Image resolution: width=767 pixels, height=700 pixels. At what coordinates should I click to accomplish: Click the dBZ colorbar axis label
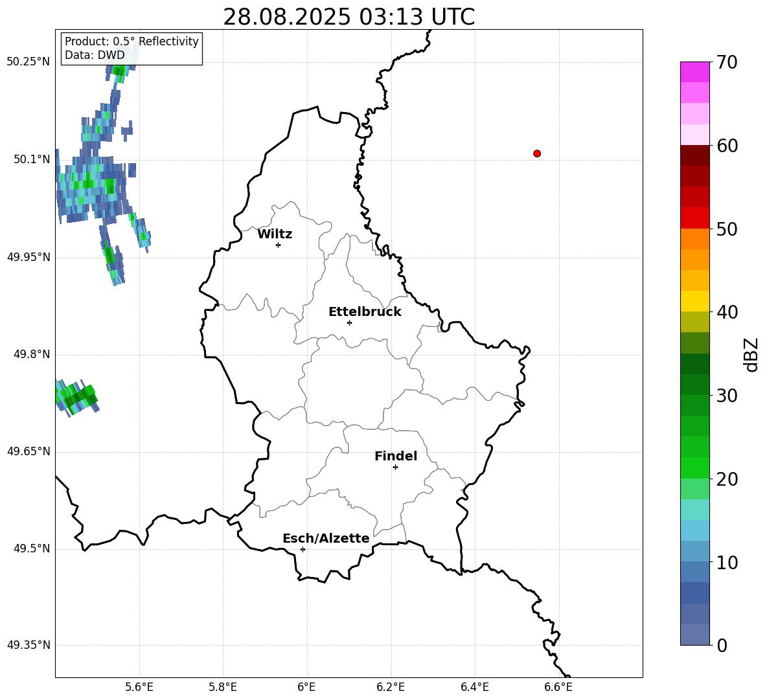752,354
